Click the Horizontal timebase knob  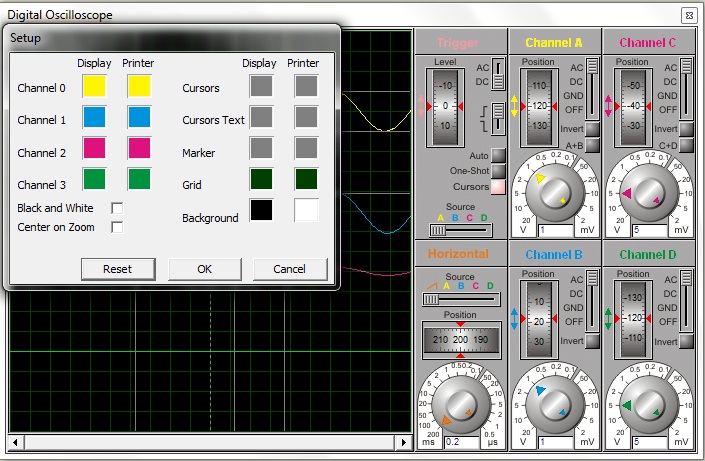pos(460,405)
